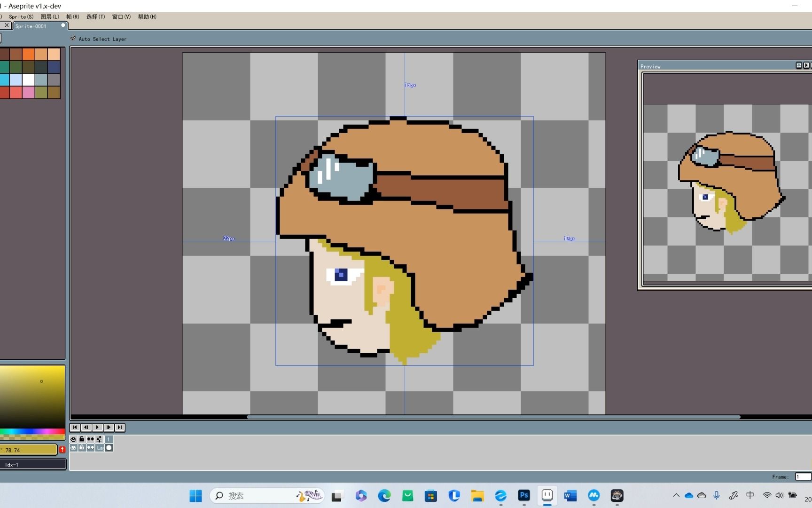Go to previous frame in timeline
The height and width of the screenshot is (508, 812).
coord(86,427)
